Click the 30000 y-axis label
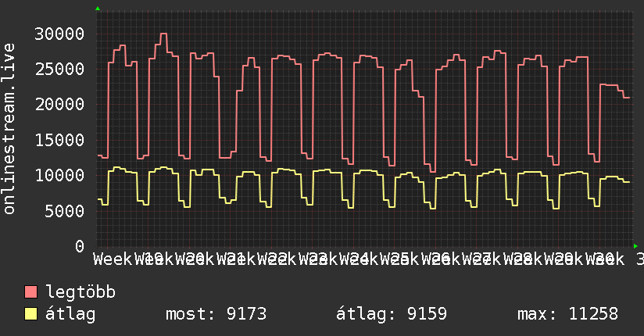The height and width of the screenshot is (336, 644). 59,34
